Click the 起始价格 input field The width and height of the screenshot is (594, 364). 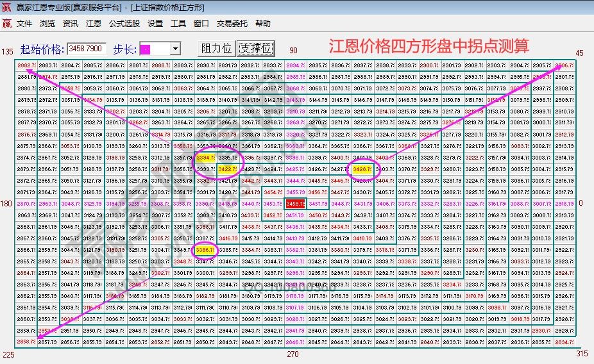[x=87, y=49]
